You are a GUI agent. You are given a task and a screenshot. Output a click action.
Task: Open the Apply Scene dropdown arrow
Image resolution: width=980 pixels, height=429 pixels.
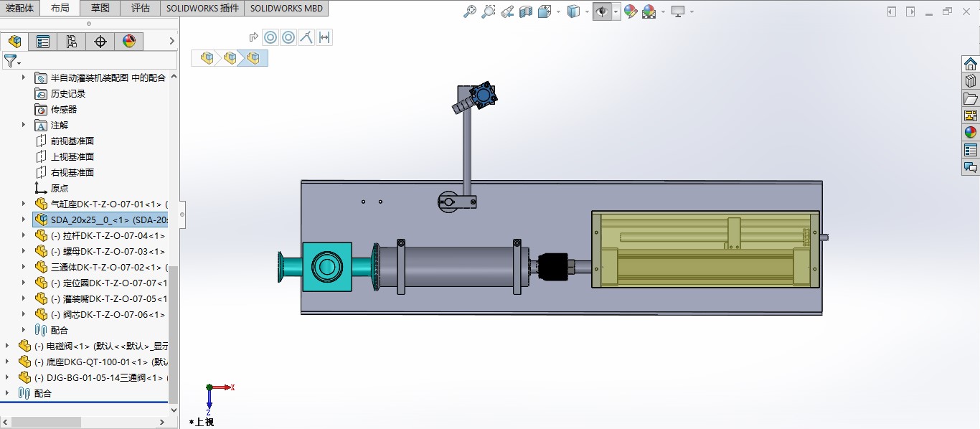pos(663,11)
